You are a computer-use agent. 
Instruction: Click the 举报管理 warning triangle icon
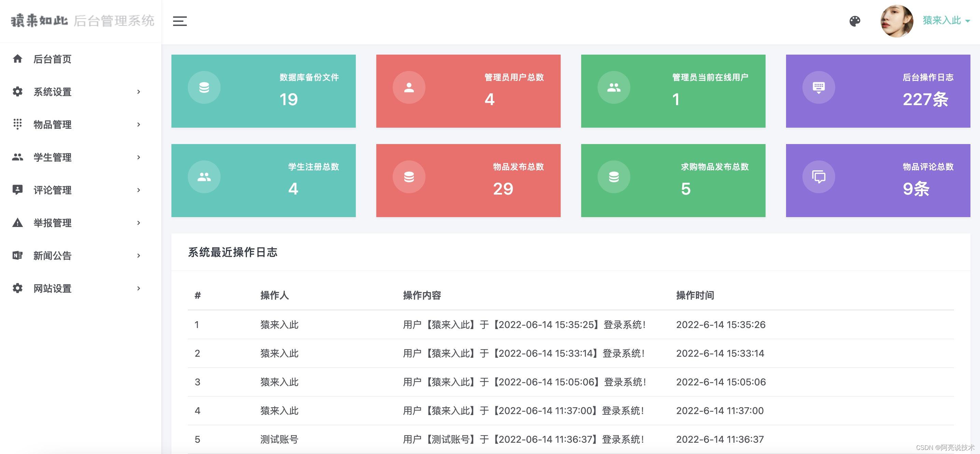(17, 223)
